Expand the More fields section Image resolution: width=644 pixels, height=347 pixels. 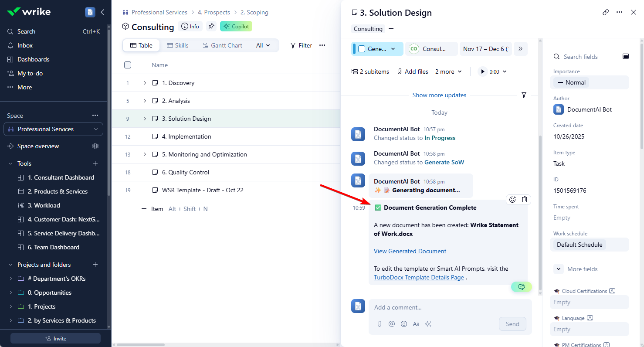559,269
